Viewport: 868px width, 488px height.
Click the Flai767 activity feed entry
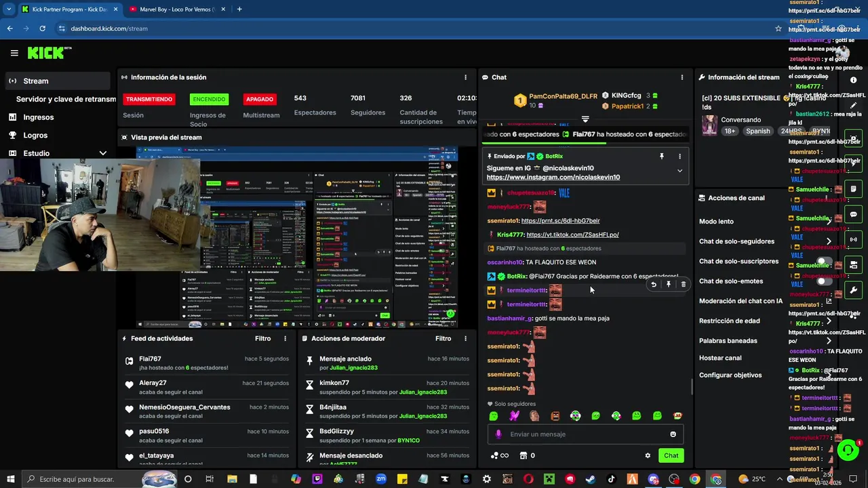(x=206, y=363)
